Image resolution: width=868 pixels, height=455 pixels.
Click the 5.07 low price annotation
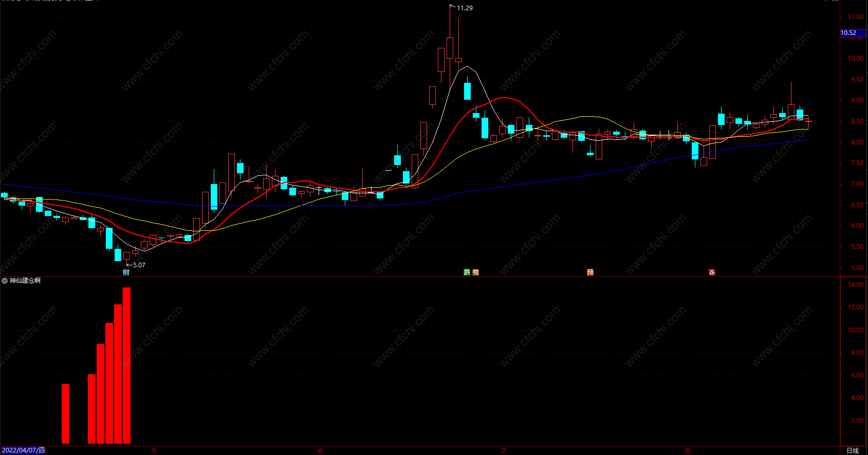[139, 265]
